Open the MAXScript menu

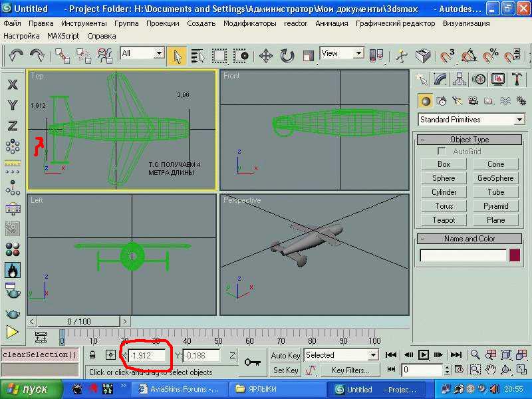[63, 36]
